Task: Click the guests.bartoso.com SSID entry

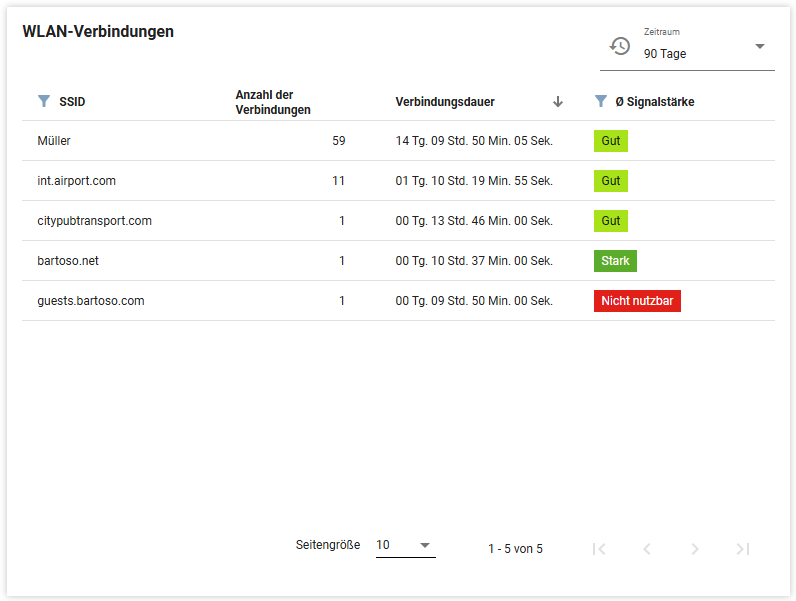Action: [x=90, y=301]
